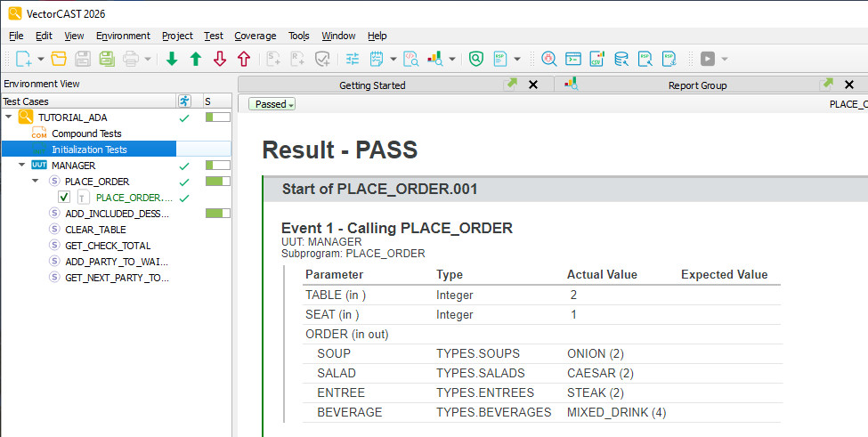Image resolution: width=868 pixels, height=437 pixels.
Task: Open the Tools menu
Action: click(298, 36)
